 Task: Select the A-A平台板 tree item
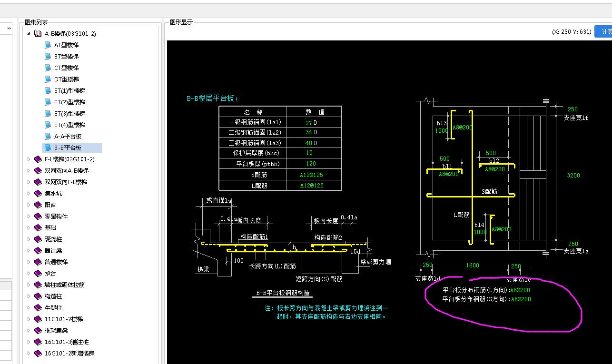pos(68,137)
